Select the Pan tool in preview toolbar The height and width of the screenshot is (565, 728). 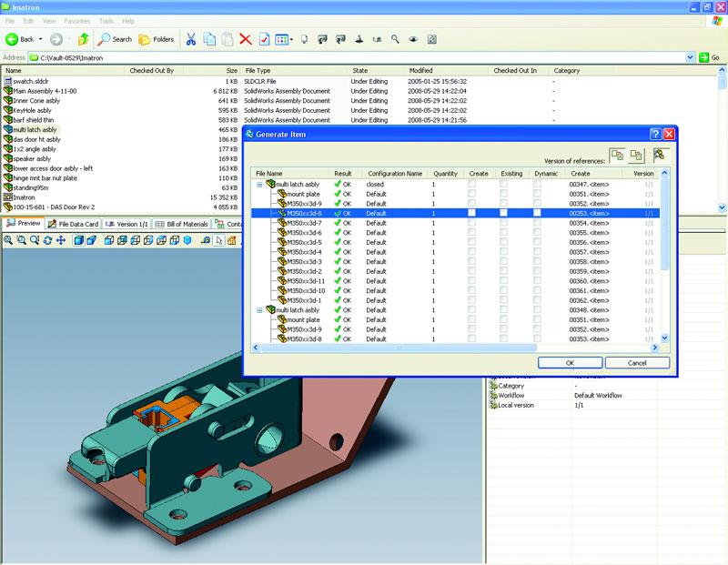click(x=61, y=240)
